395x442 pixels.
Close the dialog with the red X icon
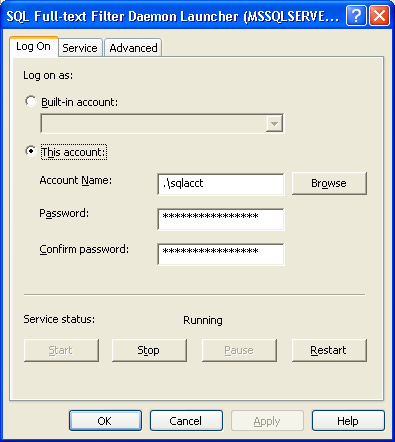point(380,16)
